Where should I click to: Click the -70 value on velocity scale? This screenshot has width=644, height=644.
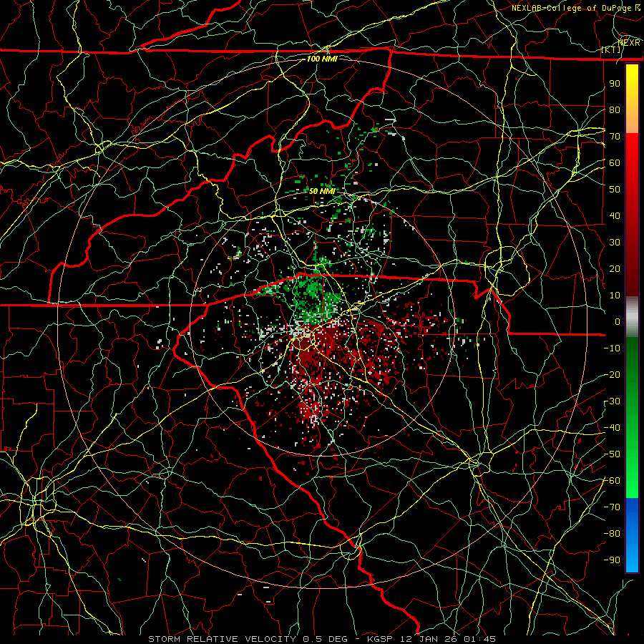pos(612,507)
